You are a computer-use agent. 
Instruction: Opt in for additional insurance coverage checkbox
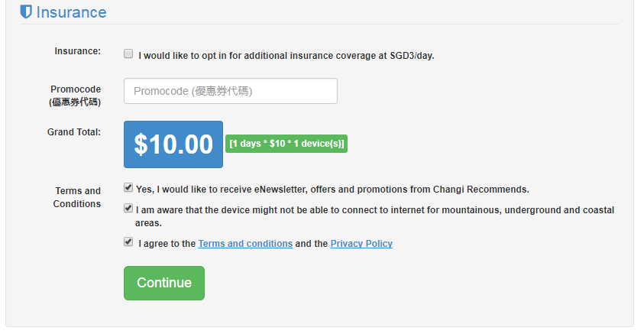(x=128, y=54)
